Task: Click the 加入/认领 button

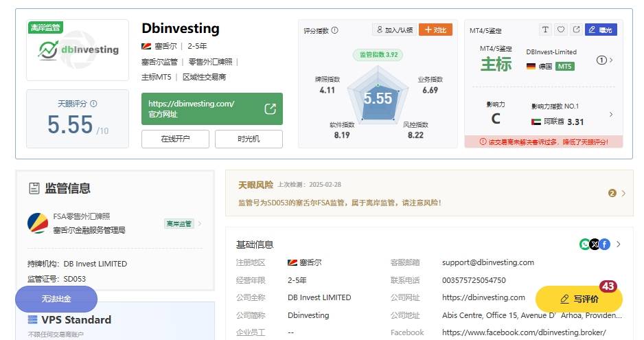Action: [x=394, y=30]
